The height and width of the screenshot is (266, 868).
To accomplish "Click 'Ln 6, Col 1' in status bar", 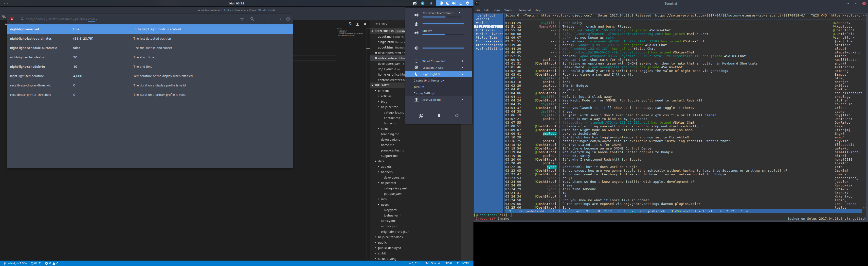I will [414, 263].
